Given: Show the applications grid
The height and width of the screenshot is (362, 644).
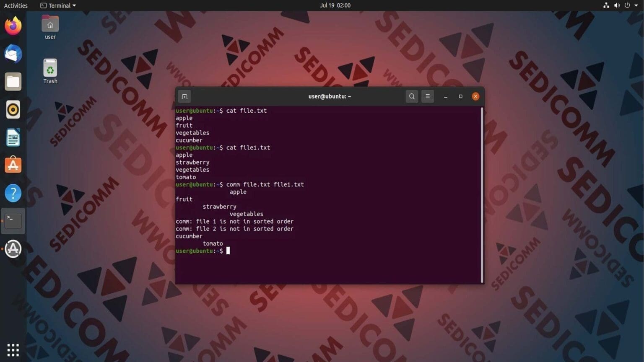Looking at the screenshot, I should pos(13,349).
